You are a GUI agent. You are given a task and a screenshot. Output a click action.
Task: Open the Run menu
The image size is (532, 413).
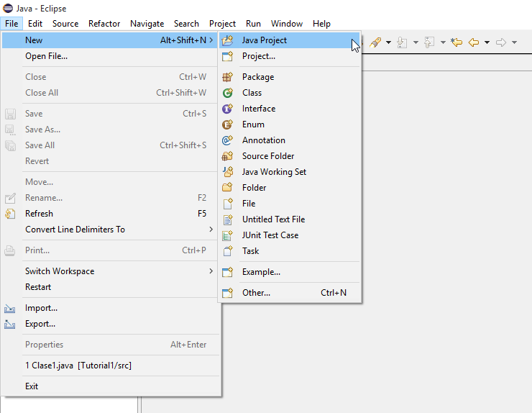point(253,24)
